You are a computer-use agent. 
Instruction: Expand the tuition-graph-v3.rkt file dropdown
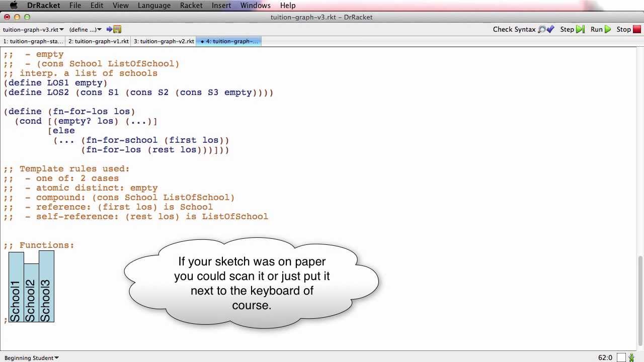pyautogui.click(x=33, y=30)
